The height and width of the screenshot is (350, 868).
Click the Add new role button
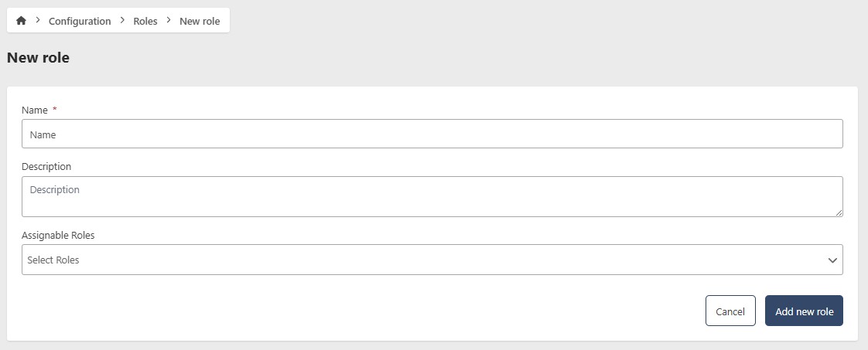(804, 311)
